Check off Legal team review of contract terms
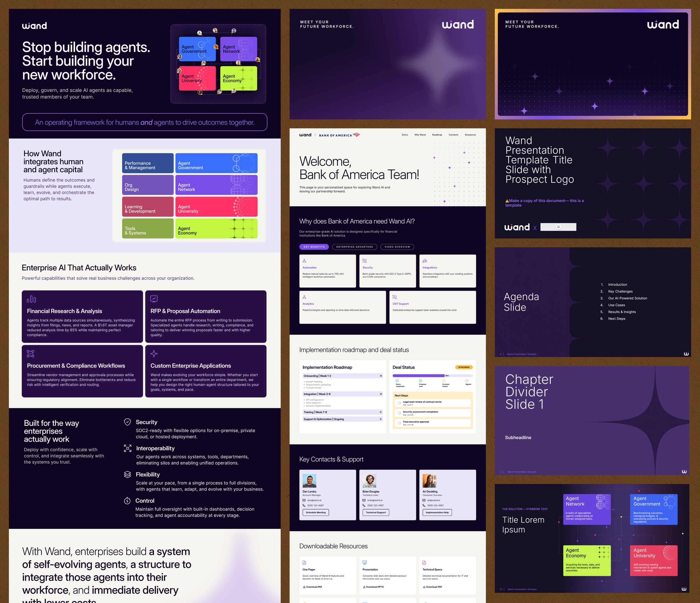Viewport: 700px width, 603px height. [400, 403]
